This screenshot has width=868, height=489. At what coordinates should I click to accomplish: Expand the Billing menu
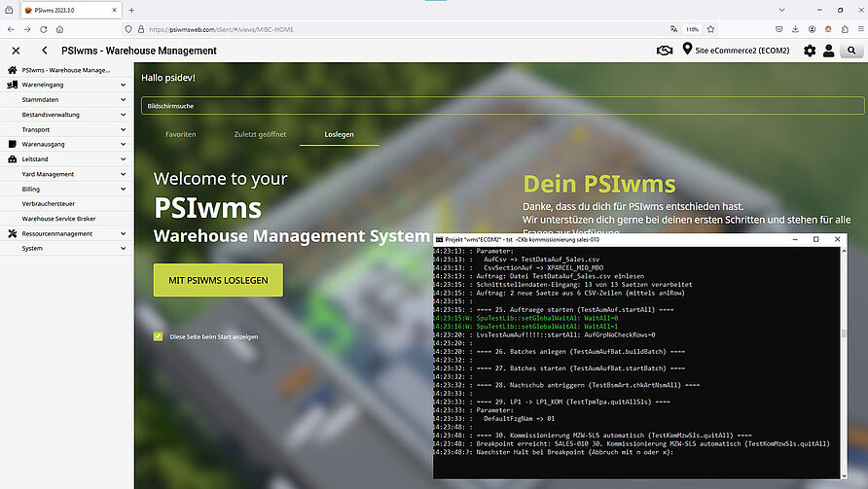[123, 190]
